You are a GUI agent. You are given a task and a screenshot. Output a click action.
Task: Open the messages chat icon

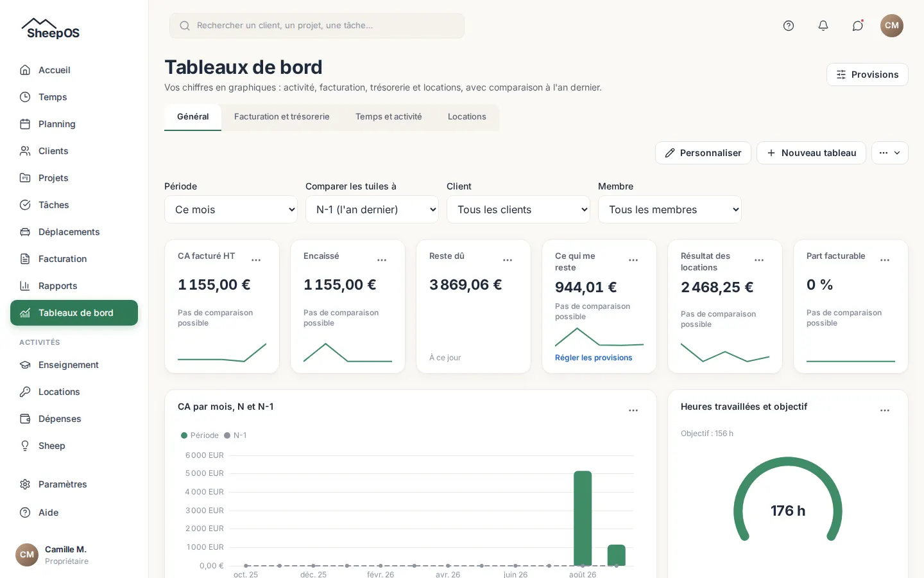[x=858, y=26]
